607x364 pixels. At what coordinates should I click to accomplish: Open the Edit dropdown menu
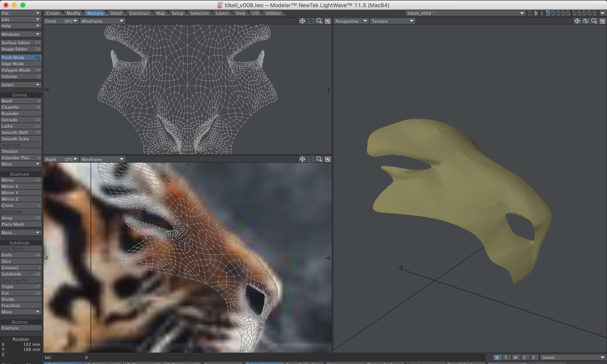pos(21,19)
